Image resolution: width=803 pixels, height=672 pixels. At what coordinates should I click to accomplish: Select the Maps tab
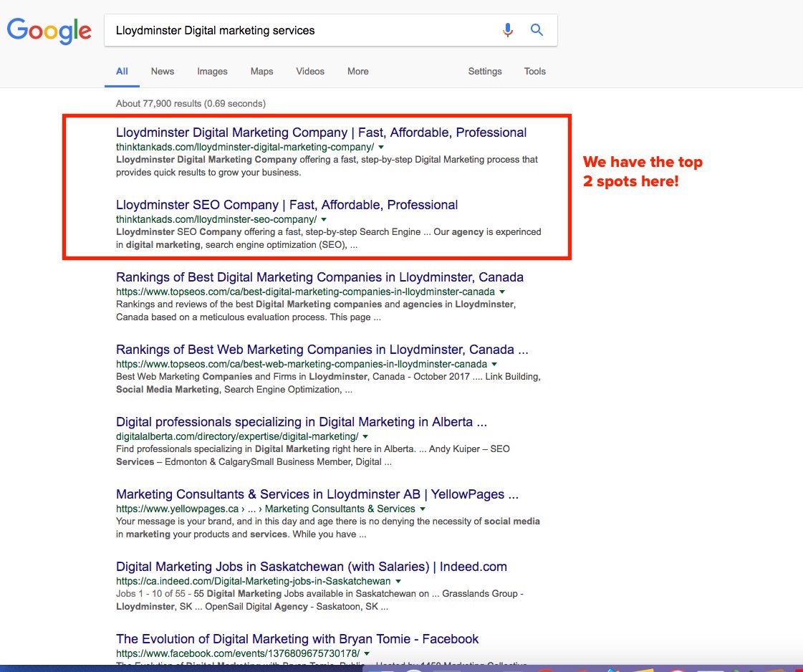pos(261,72)
